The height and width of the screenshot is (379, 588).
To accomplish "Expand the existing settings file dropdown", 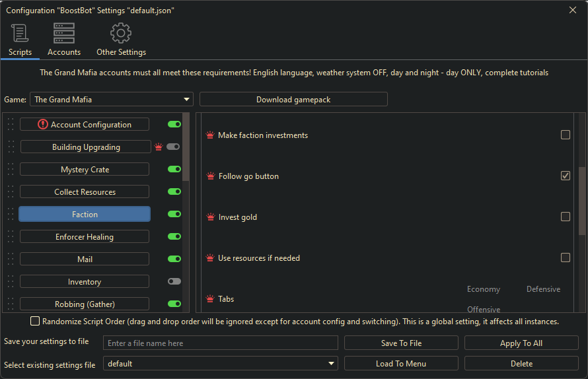I will (x=220, y=364).
